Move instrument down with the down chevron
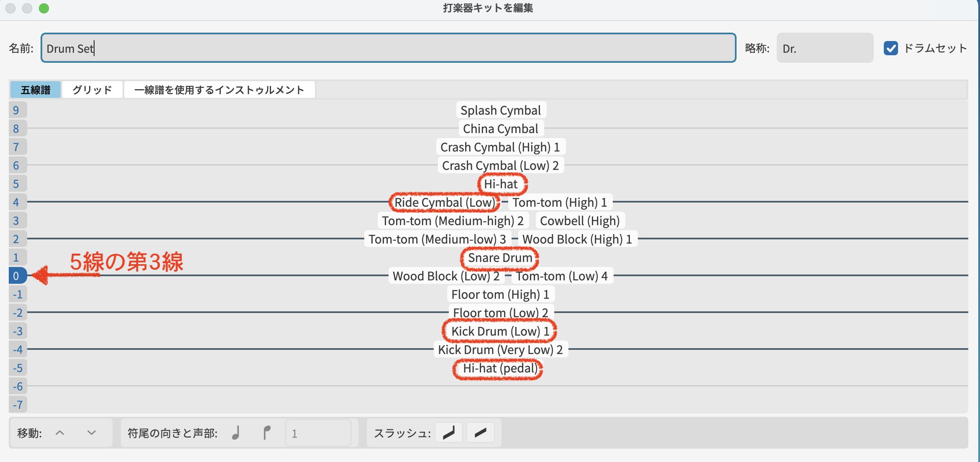Image resolution: width=980 pixels, height=462 pixels. pos(92,433)
